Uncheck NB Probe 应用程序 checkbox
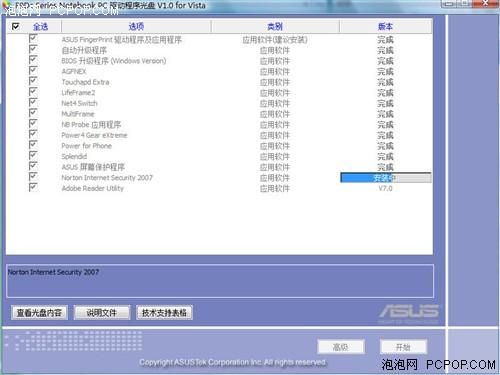Viewport: 500px width, 375px height. tap(33, 123)
